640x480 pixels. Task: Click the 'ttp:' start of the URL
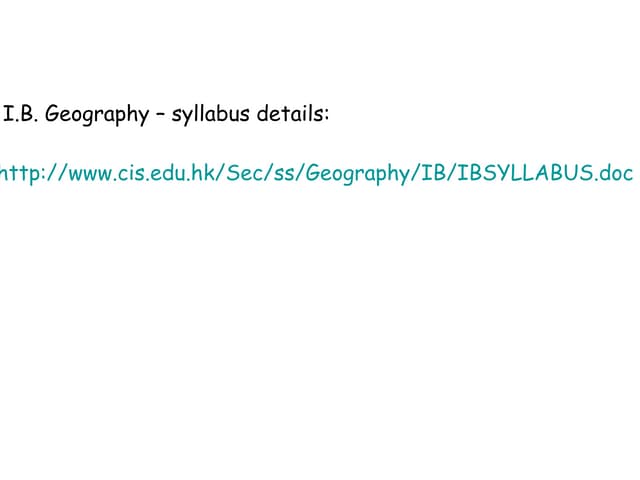(24, 173)
